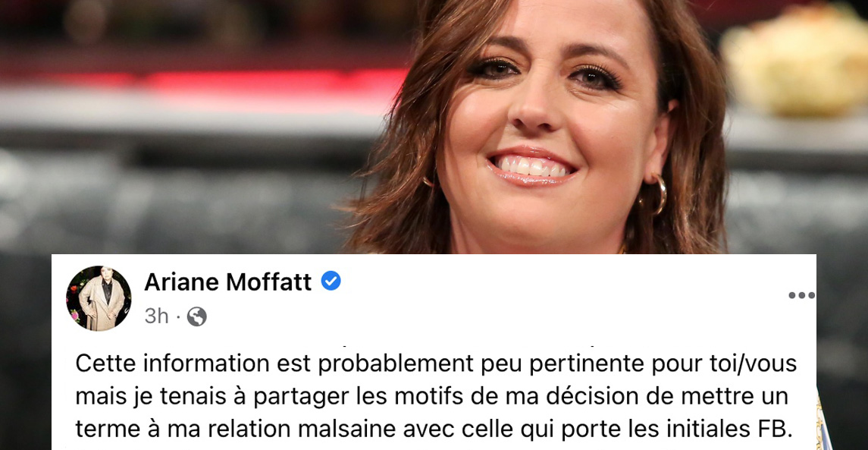
Task: Select the line starting with 'Cette information est probablement'
Action: pyautogui.click(x=436, y=365)
